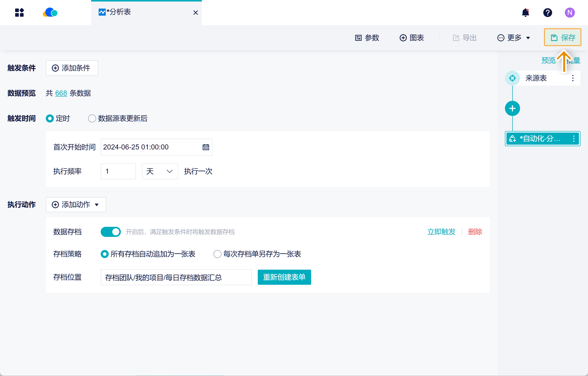Viewport: 588px width, 376px height.
Task: Click the notification bell icon
Action: click(x=525, y=13)
